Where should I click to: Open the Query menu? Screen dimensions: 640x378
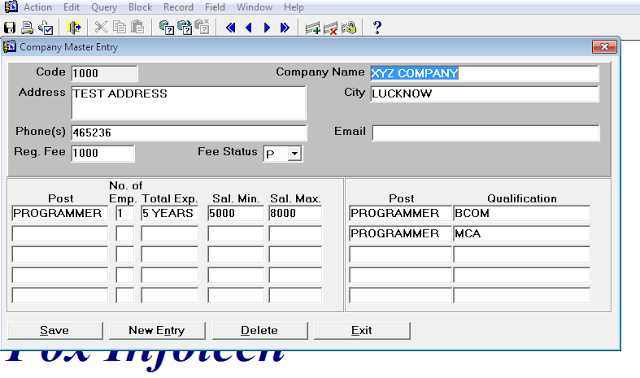[x=104, y=7]
